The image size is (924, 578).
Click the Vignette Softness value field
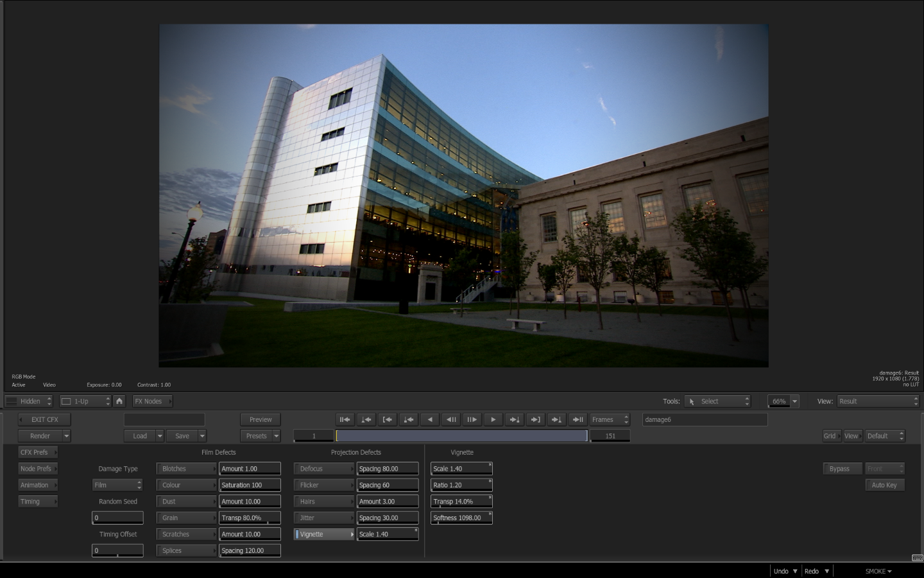click(461, 518)
